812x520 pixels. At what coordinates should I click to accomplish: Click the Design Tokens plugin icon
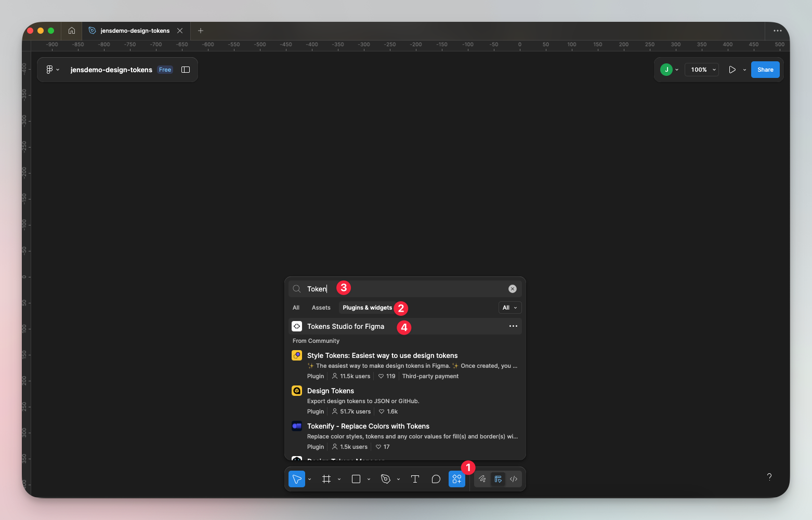pos(297,391)
